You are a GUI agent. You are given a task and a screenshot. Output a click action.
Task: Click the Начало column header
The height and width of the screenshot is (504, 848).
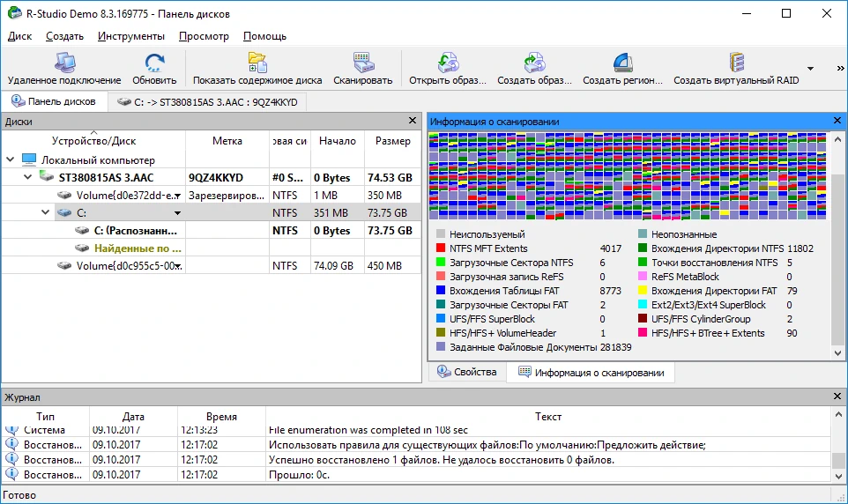pyautogui.click(x=338, y=141)
